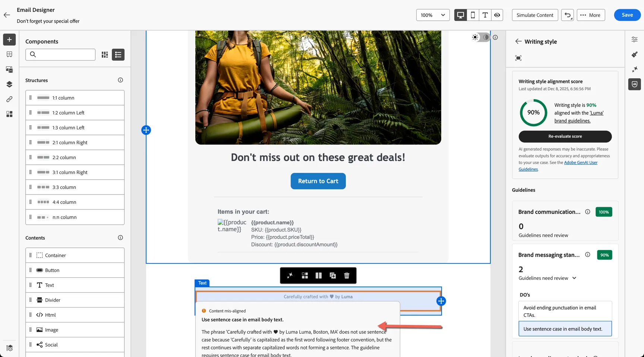Viewport: 644px width, 357px height.
Task: Open the layers navigation tree icon
Action: click(x=9, y=84)
